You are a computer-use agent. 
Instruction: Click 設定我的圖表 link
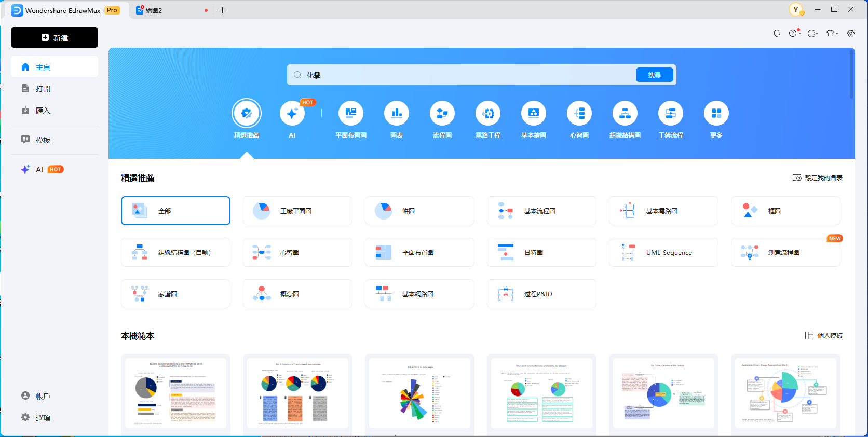(818, 178)
